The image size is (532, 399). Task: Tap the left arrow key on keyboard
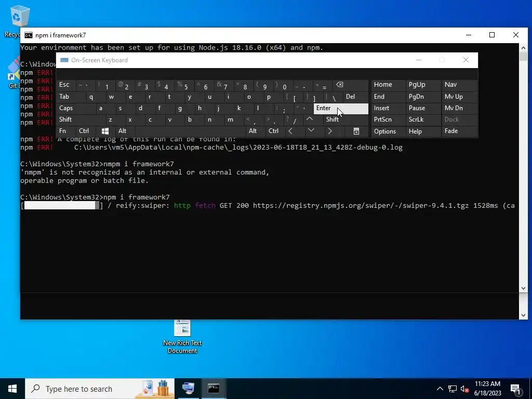point(290,131)
